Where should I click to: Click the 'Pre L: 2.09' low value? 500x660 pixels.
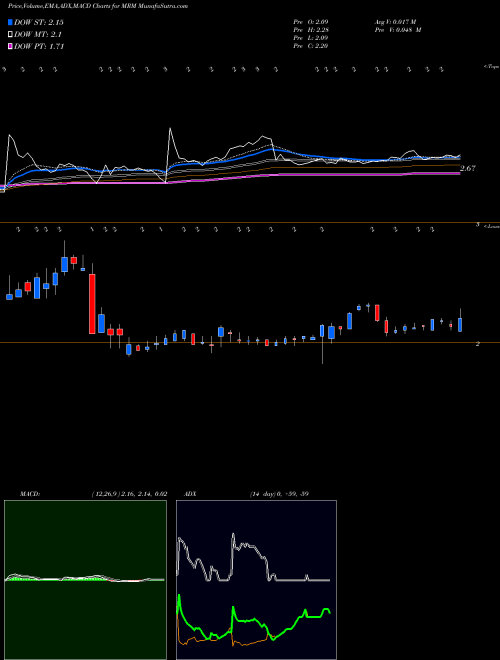click(x=311, y=38)
